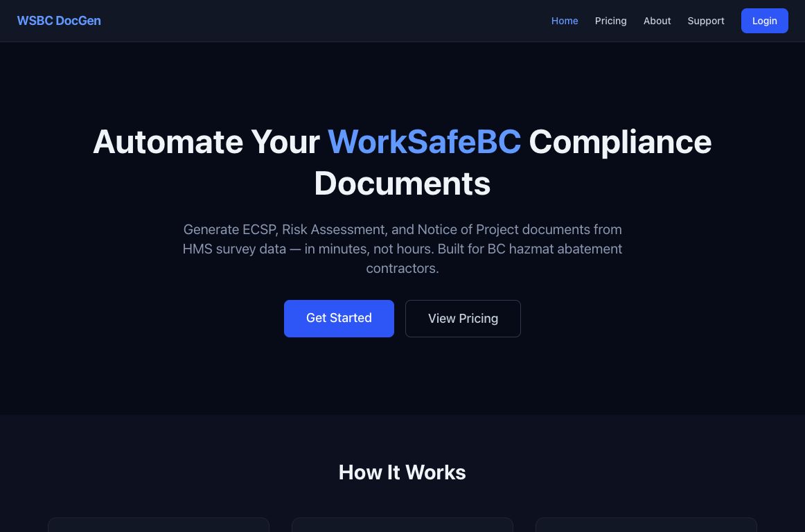Open the Support nav link
This screenshot has width=805, height=532.
[x=706, y=21]
